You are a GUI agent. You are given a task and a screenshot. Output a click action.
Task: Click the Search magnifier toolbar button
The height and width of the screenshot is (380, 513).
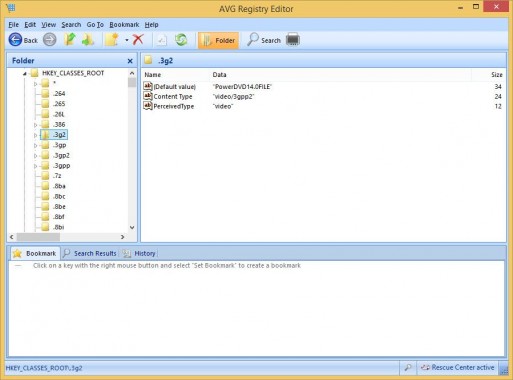tap(264, 40)
